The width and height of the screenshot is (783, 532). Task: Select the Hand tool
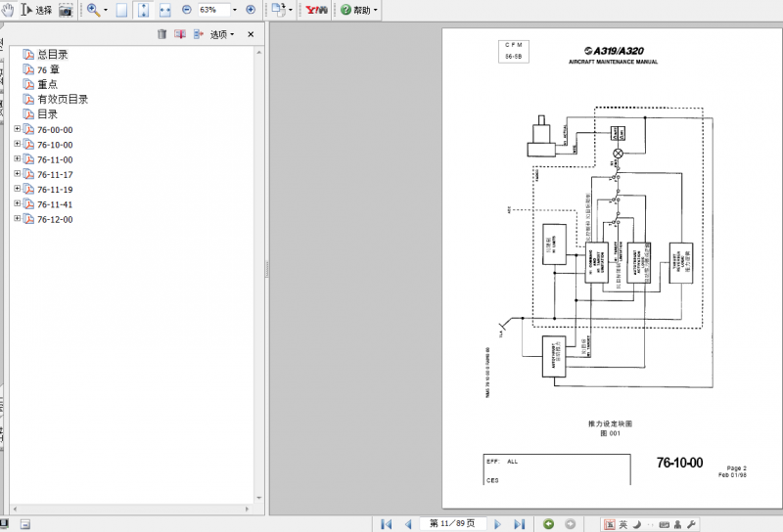pyautogui.click(x=8, y=10)
